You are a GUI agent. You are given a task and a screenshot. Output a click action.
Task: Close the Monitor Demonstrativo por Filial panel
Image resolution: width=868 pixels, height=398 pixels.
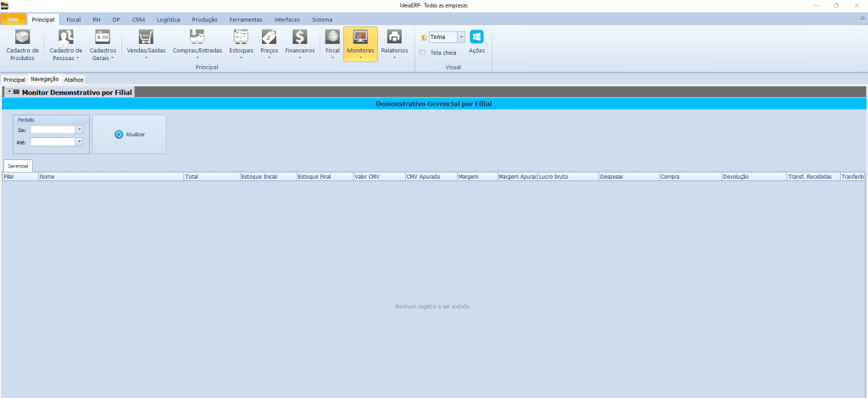click(9, 91)
